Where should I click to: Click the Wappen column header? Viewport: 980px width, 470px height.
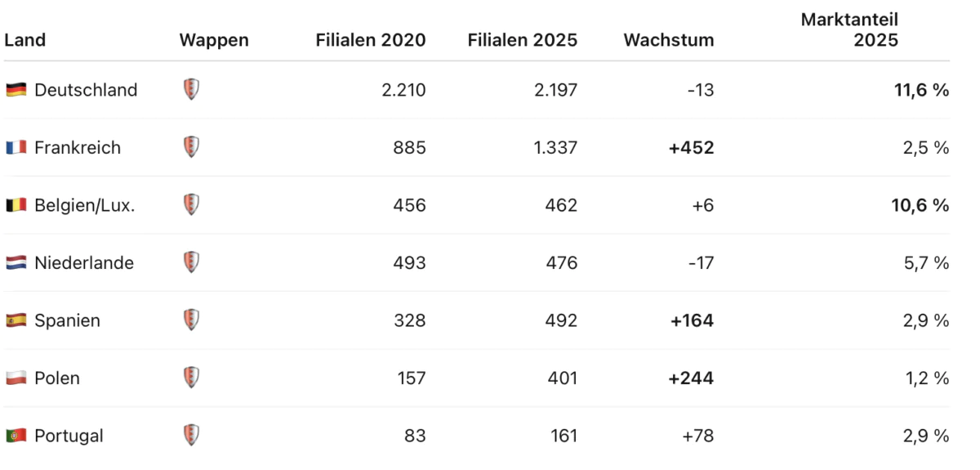pyautogui.click(x=214, y=40)
